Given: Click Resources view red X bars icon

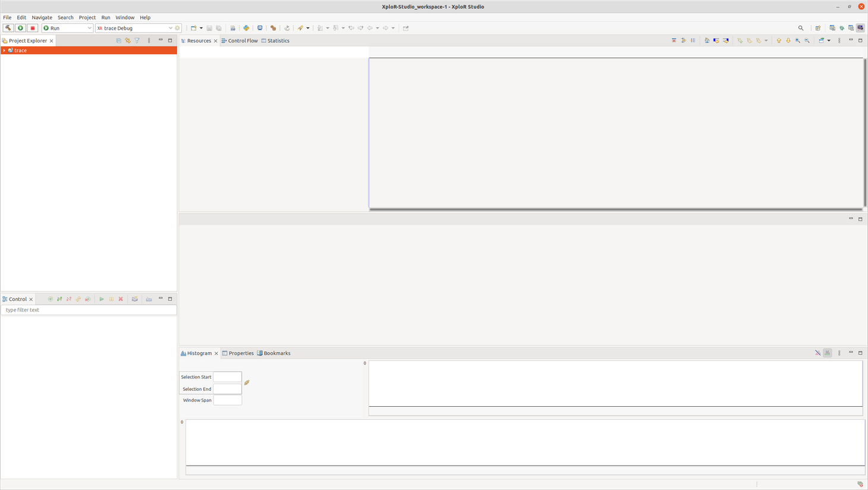Looking at the screenshot, I should (x=674, y=40).
